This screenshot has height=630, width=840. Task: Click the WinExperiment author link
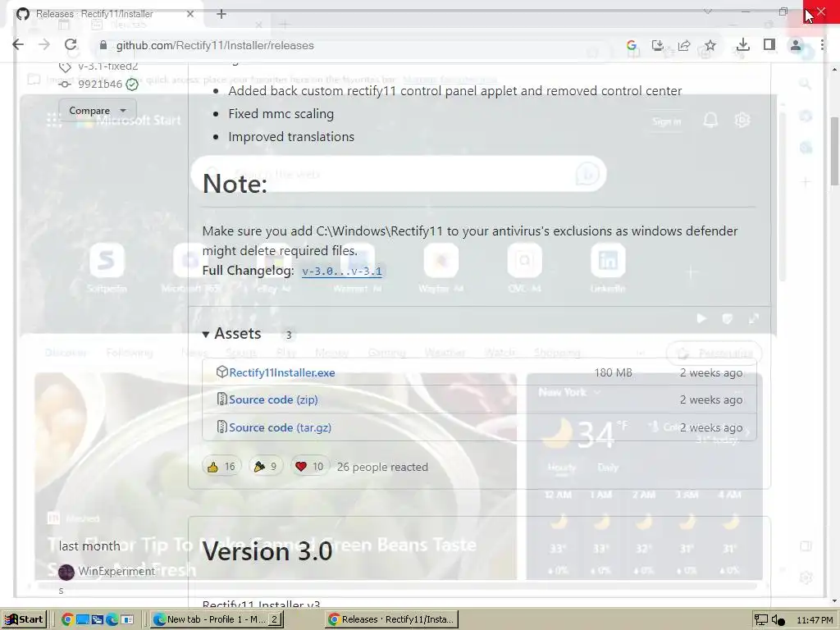coord(116,571)
